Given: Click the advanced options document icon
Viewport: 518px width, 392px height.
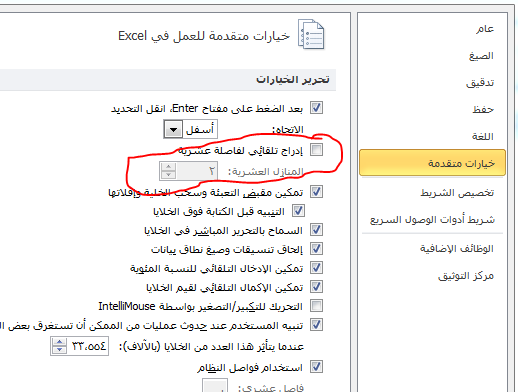Looking at the screenshot, I should pos(311,34).
